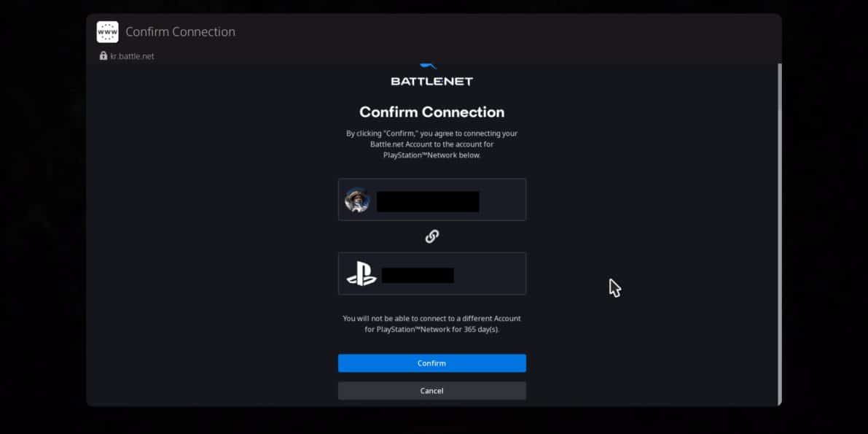Click the vertical scrollbar on right edge
Image resolution: width=868 pixels, height=434 pixels.
point(779,233)
